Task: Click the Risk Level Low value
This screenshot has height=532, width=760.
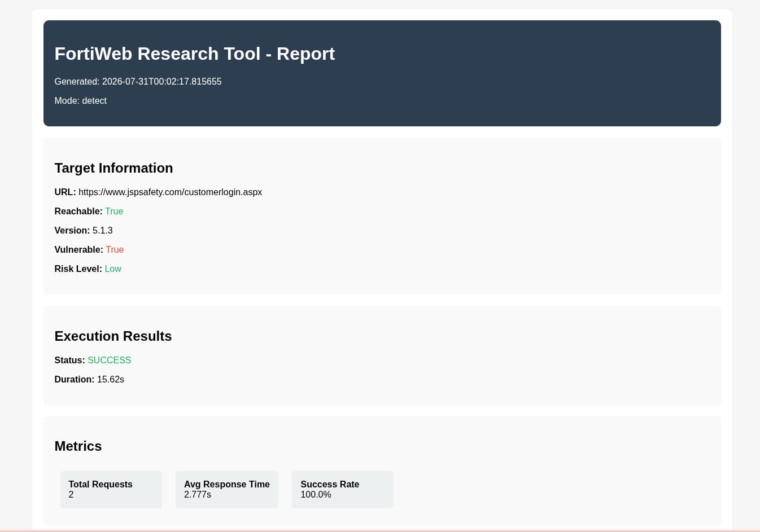Action: click(x=113, y=269)
